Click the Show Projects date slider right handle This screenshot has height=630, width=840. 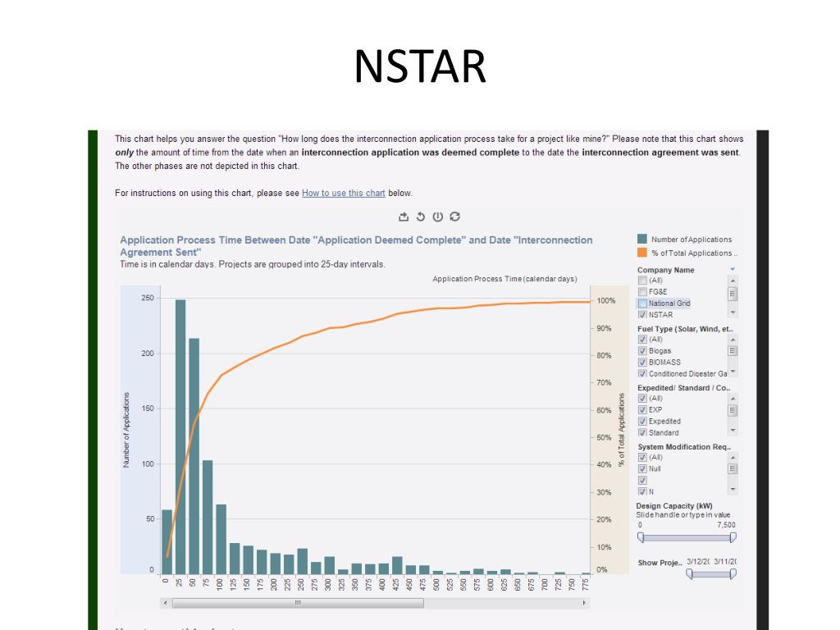(x=733, y=574)
